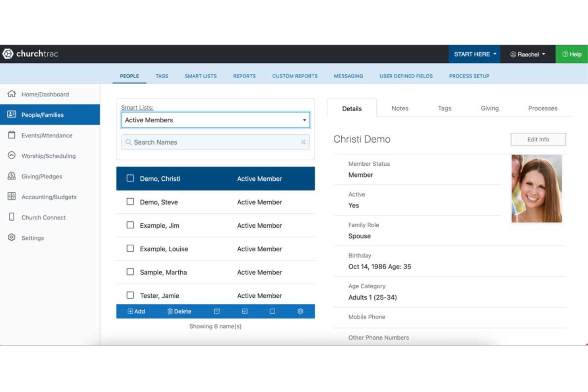Click the Church Connect phone icon
Screen dimensions: 588x392
tap(12, 217)
